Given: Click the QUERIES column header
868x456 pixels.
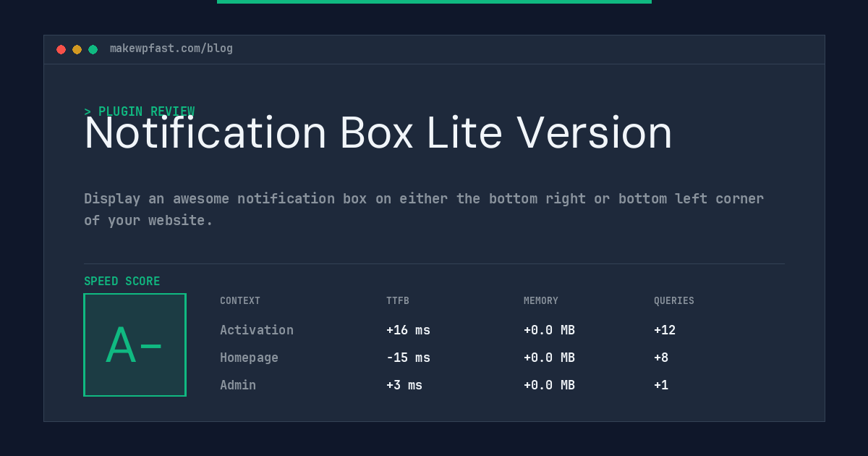Looking at the screenshot, I should [x=674, y=301].
